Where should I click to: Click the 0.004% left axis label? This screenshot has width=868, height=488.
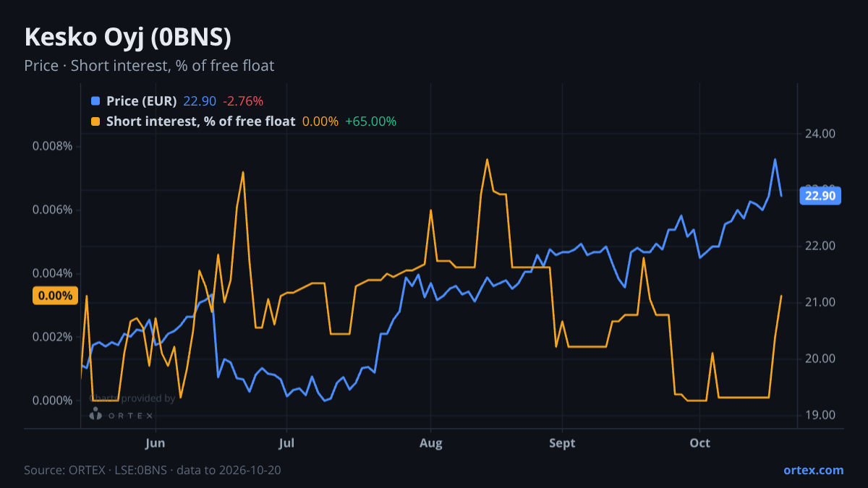tap(53, 273)
